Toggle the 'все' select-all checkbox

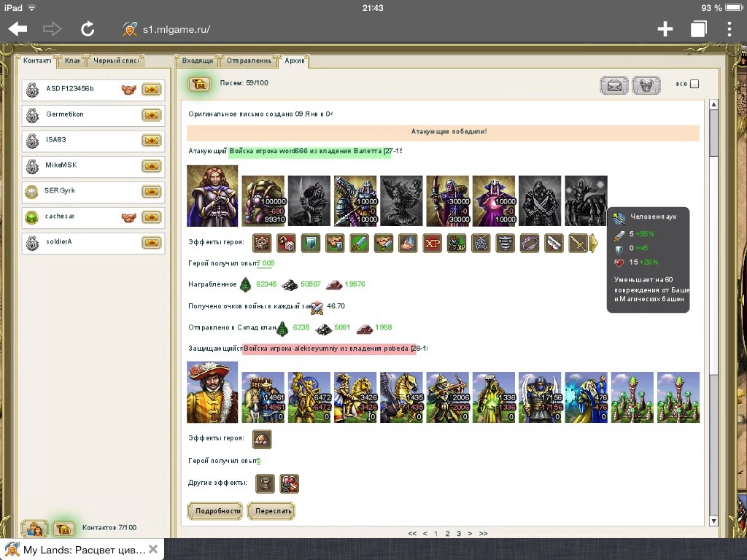[x=694, y=84]
